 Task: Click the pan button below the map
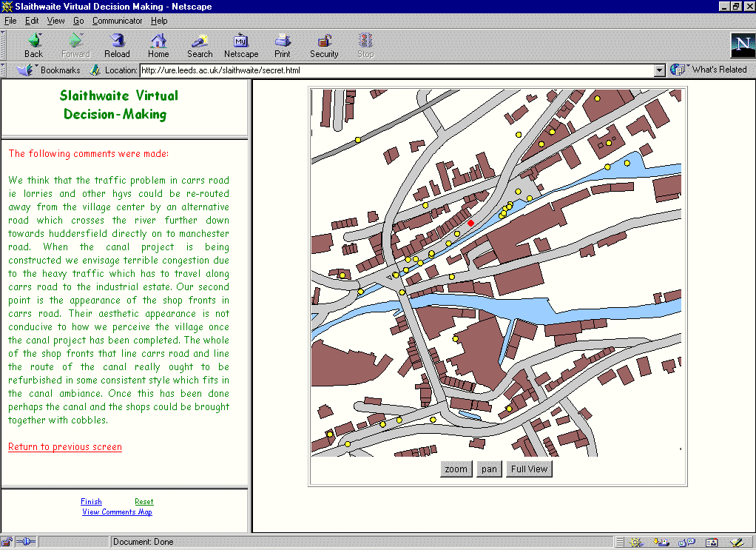tap(489, 469)
